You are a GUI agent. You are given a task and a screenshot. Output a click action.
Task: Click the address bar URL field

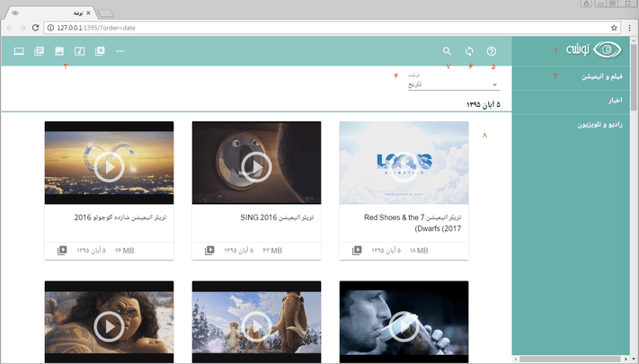click(333, 28)
